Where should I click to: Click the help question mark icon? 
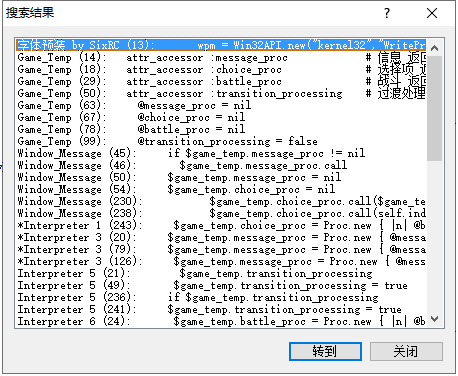[x=387, y=13]
